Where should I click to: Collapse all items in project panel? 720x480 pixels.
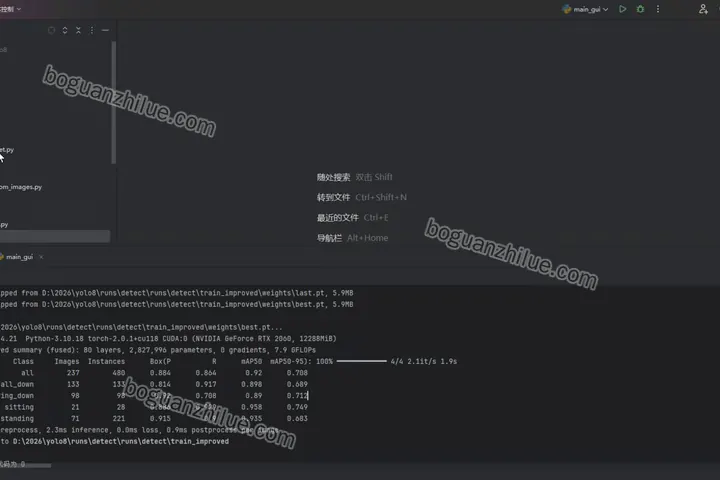[78, 30]
